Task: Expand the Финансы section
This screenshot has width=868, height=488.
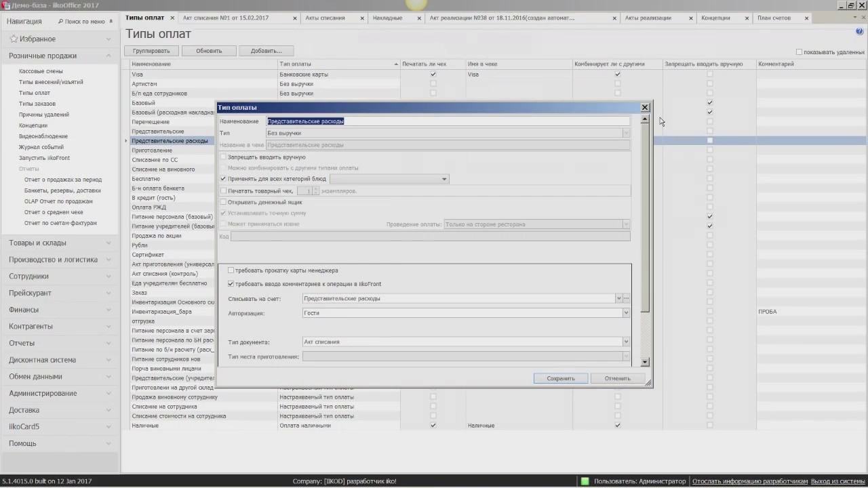Action: coord(108,310)
